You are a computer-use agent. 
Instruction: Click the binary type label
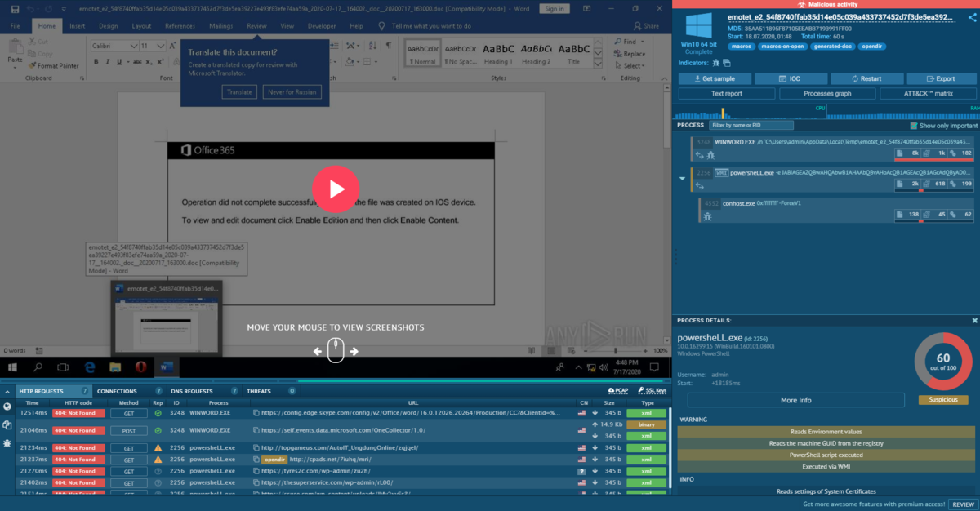(x=648, y=424)
